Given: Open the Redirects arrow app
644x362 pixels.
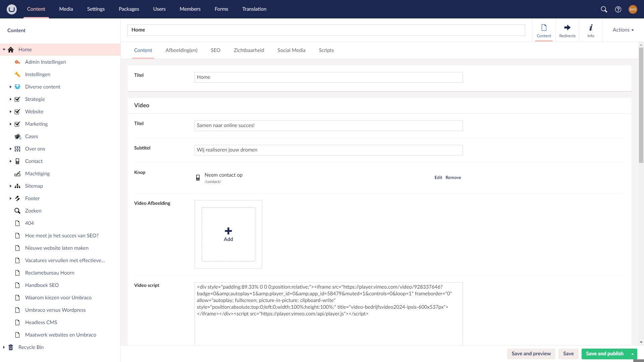Looking at the screenshot, I should [x=567, y=30].
